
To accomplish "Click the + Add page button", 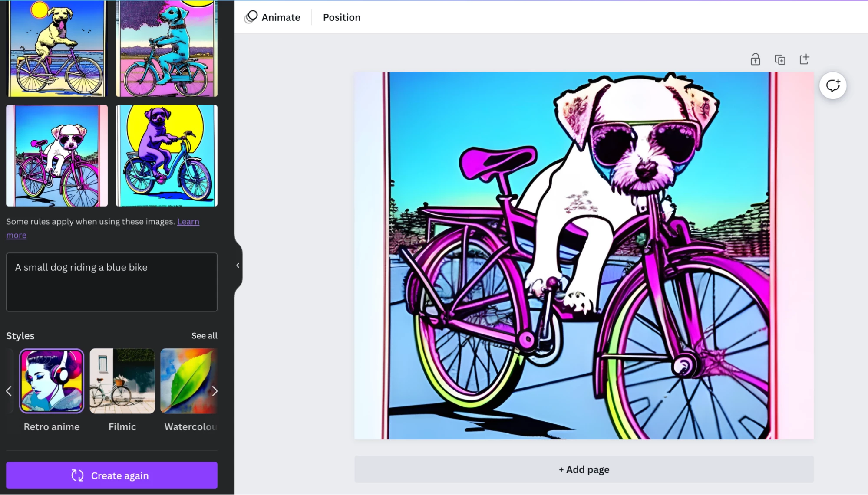I will 584,469.
